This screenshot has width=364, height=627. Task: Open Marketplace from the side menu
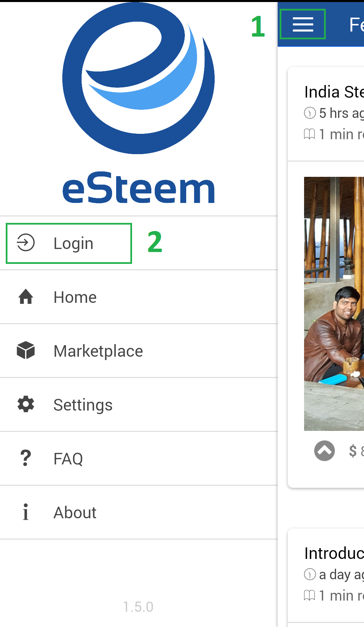(98, 351)
